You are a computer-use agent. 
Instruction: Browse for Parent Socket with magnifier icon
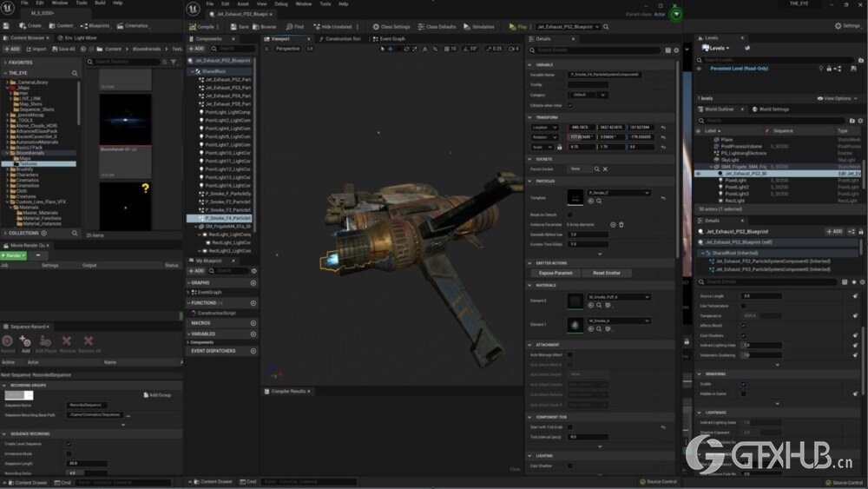pos(597,169)
